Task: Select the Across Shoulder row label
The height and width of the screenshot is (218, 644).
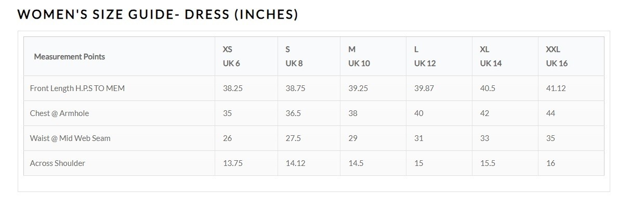Action: (57, 163)
